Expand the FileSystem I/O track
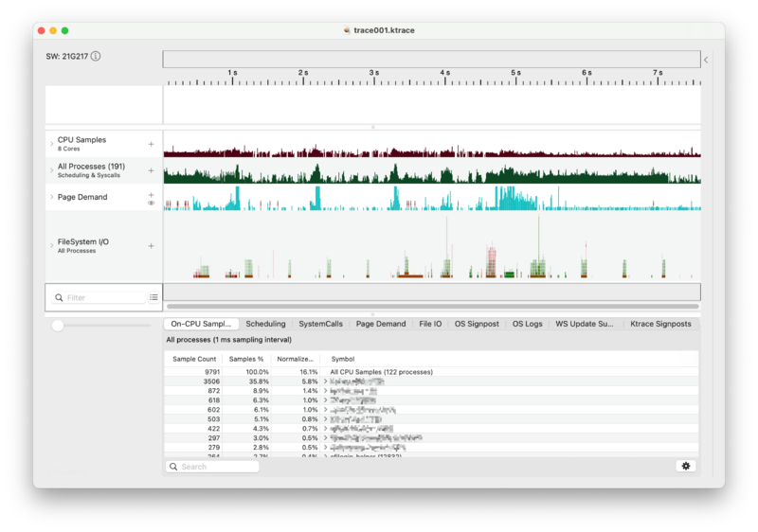This screenshot has width=758, height=532. pos(52,246)
